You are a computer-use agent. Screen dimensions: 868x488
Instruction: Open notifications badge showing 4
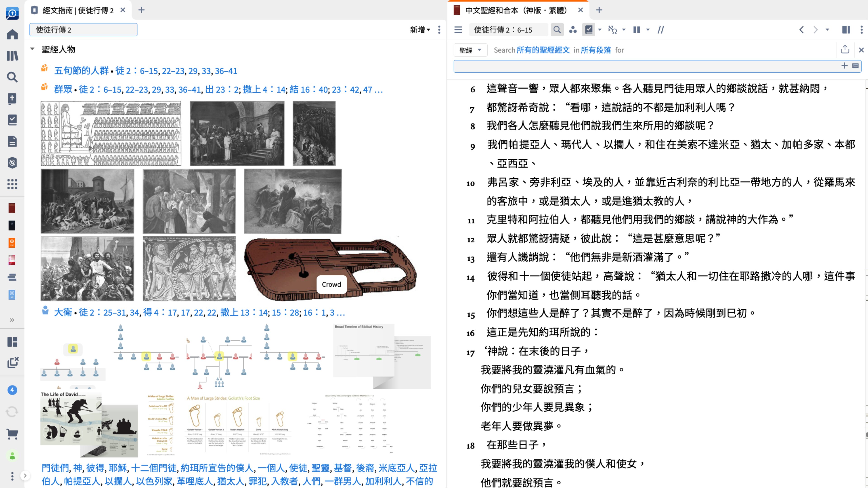coord(12,390)
